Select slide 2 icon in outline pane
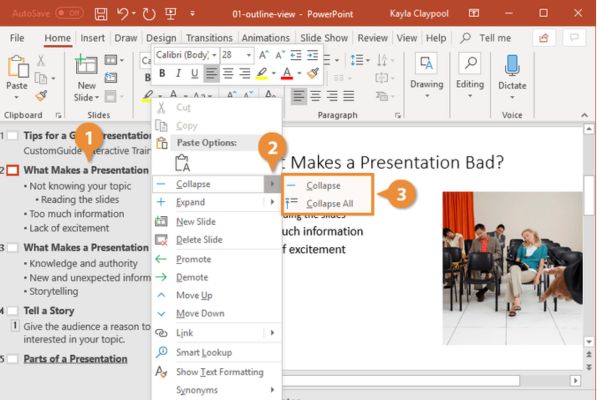Image resolution: width=600 pixels, height=400 pixels. click(x=13, y=170)
